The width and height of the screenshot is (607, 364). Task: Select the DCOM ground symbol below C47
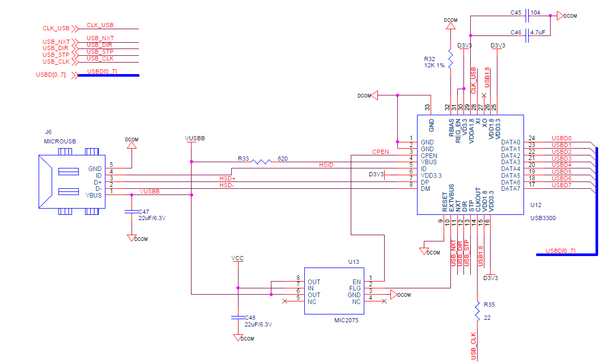tap(132, 238)
